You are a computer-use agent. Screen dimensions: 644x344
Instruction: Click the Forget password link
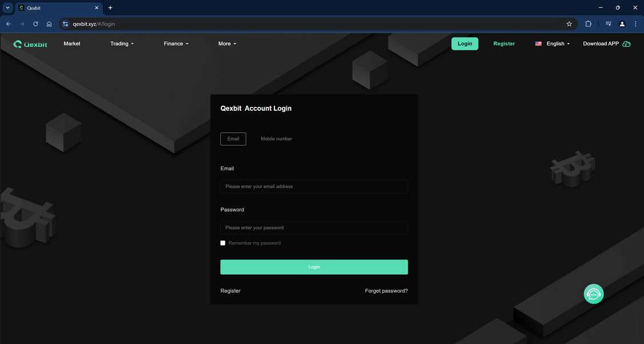(386, 291)
